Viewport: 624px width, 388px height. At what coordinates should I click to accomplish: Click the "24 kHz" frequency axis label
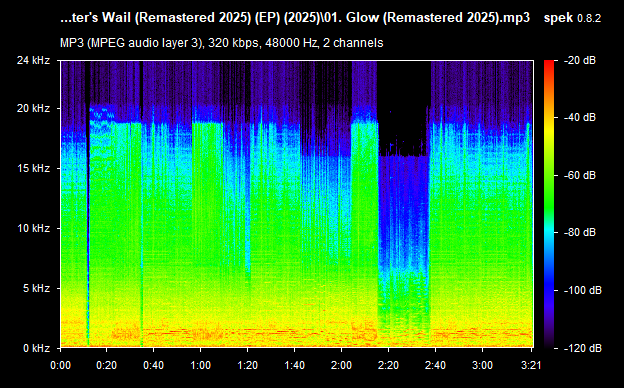33,60
